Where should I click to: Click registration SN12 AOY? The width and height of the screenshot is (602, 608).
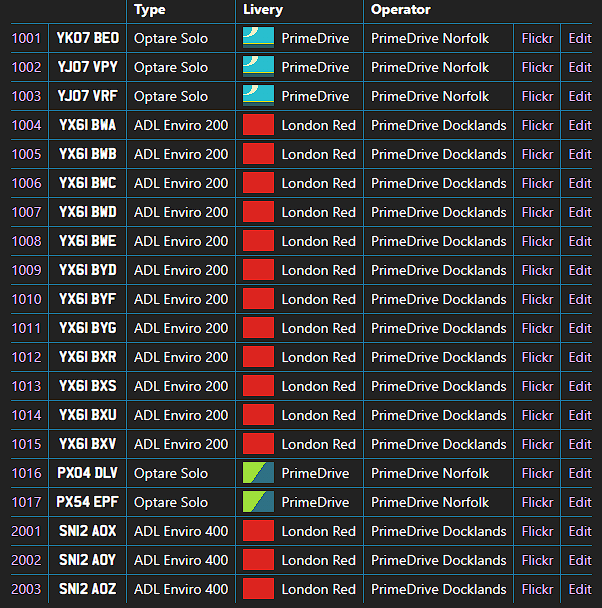[x=87, y=560]
